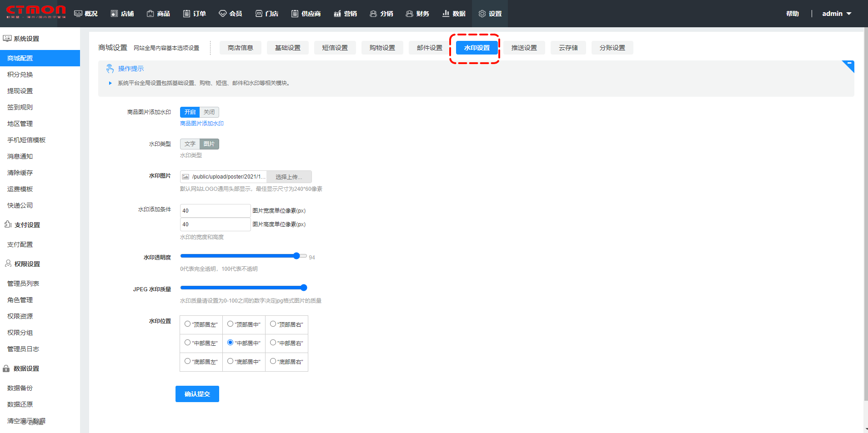Click the overview (概况) icon in top navigation
868x433 pixels.
coord(78,14)
